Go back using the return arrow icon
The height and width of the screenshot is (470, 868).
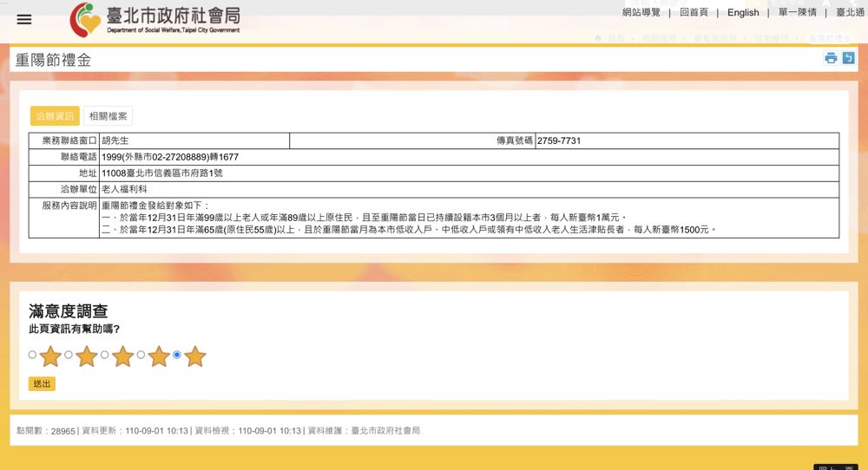848,57
